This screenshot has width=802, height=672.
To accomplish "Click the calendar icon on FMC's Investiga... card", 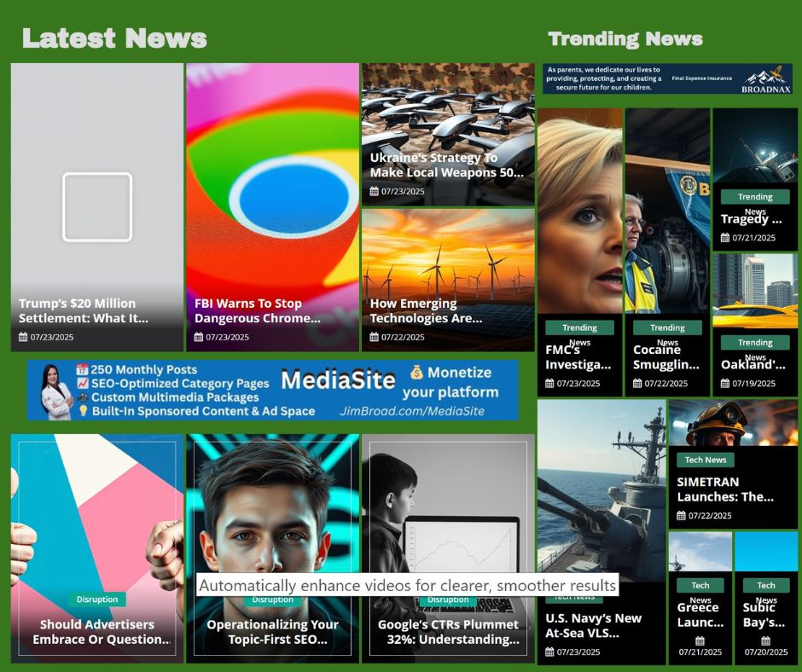I will (x=549, y=384).
